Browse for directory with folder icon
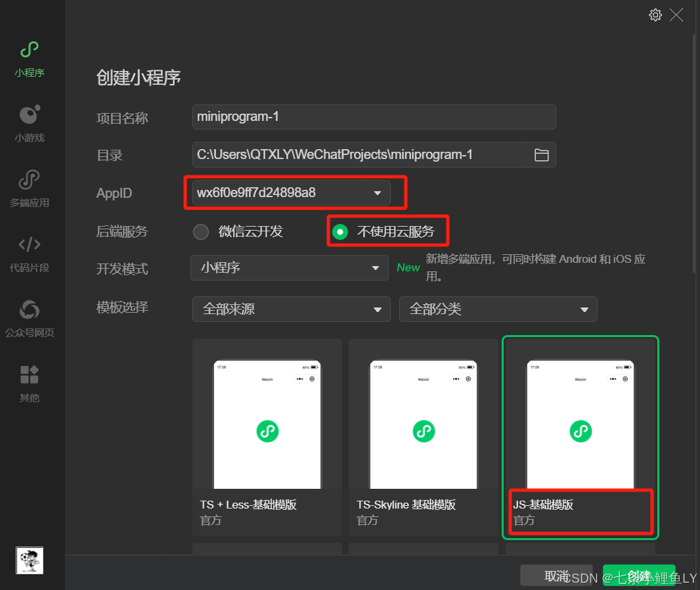The width and height of the screenshot is (700, 590). tap(541, 154)
